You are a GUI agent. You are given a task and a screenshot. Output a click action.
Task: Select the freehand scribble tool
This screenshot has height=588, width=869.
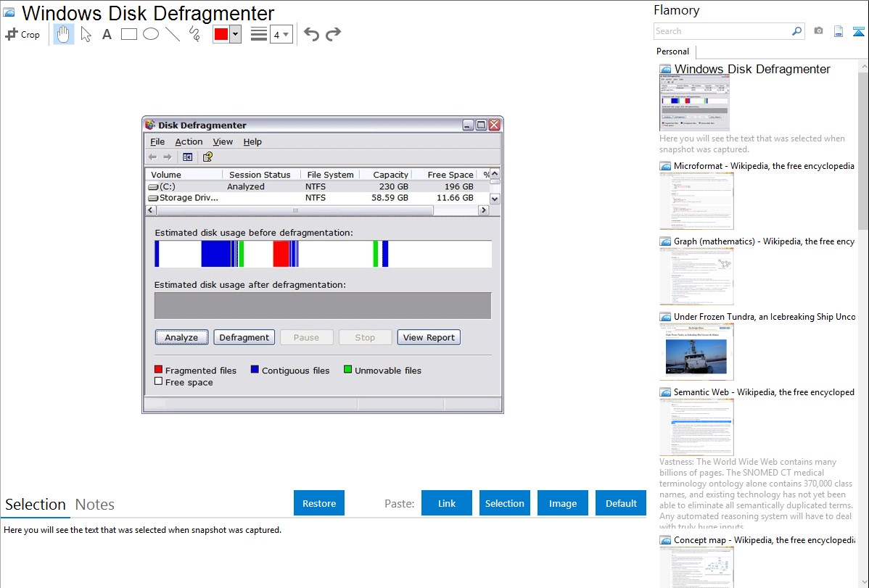coord(194,34)
